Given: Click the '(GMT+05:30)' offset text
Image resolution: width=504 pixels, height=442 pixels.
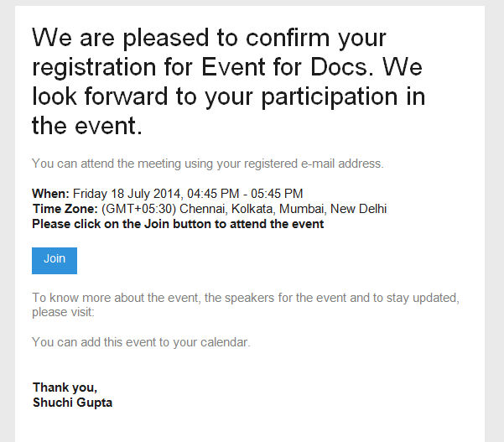Looking at the screenshot, I should click(138, 209).
